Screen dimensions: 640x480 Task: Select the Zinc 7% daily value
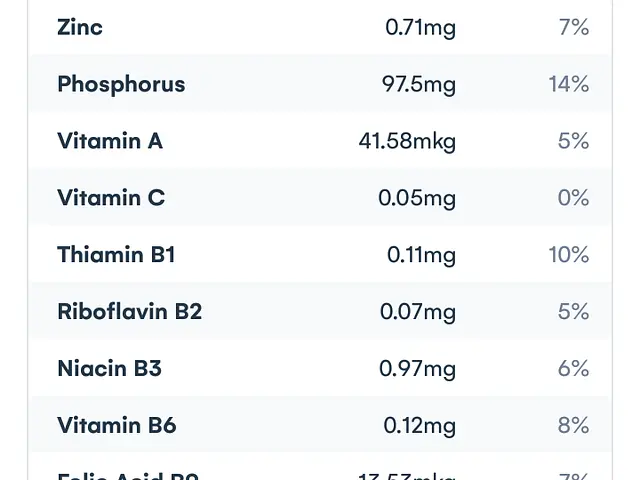(x=573, y=27)
